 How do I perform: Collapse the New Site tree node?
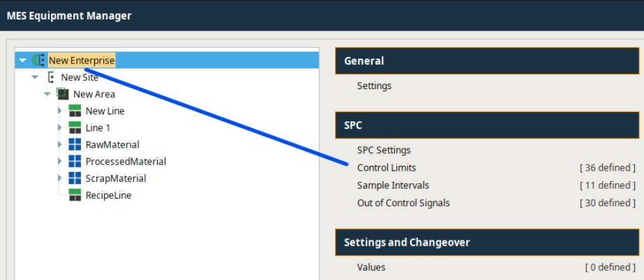35,77
